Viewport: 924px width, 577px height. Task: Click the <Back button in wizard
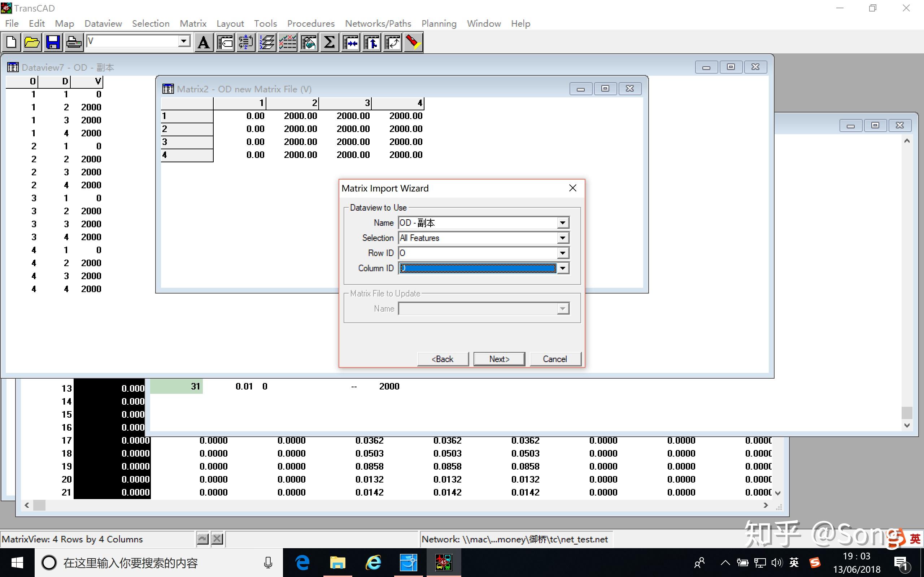[442, 359]
